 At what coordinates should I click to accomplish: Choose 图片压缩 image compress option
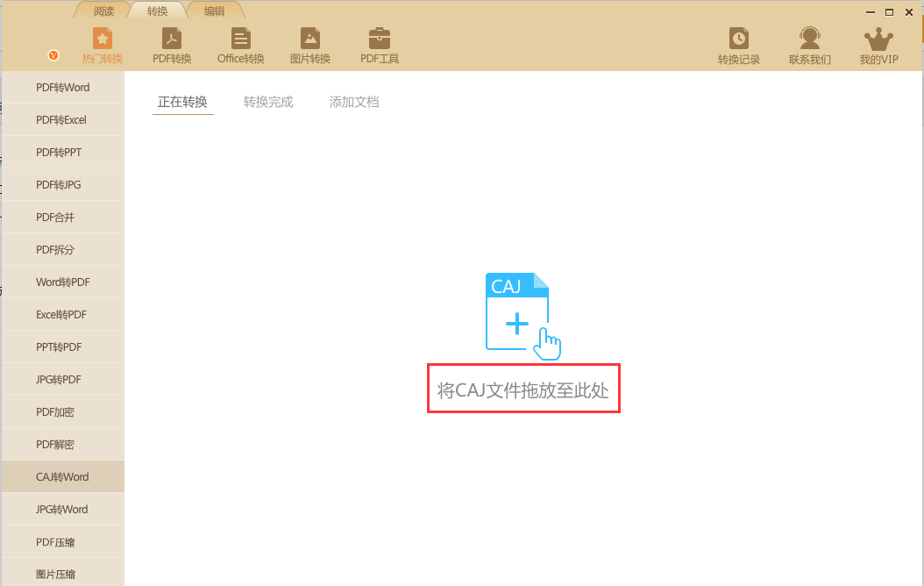[x=63, y=573]
